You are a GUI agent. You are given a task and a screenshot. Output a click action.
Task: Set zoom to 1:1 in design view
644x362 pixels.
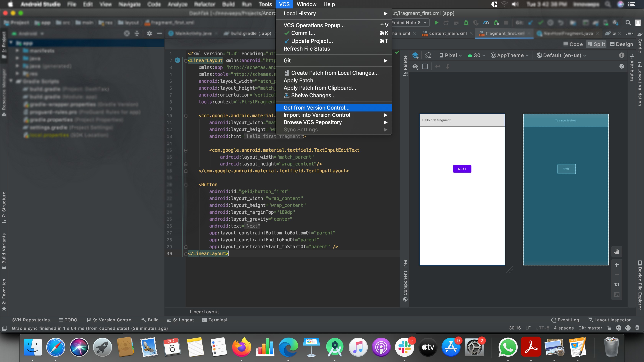pos(617,285)
